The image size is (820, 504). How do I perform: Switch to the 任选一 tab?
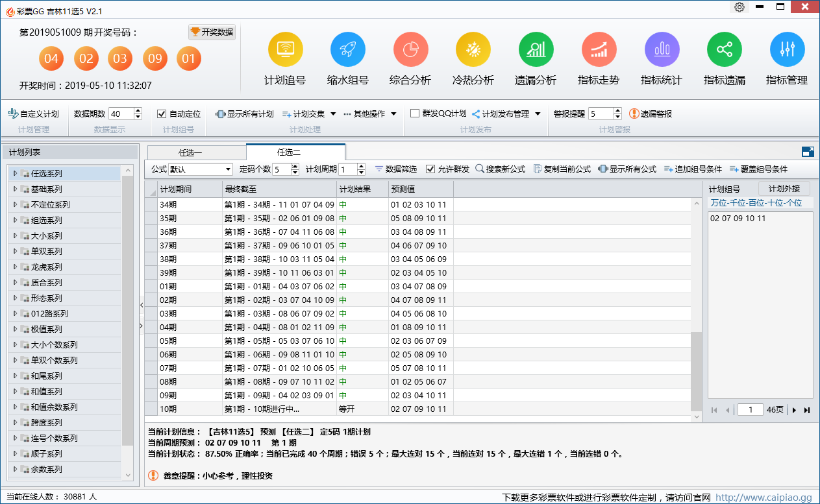[x=190, y=152]
